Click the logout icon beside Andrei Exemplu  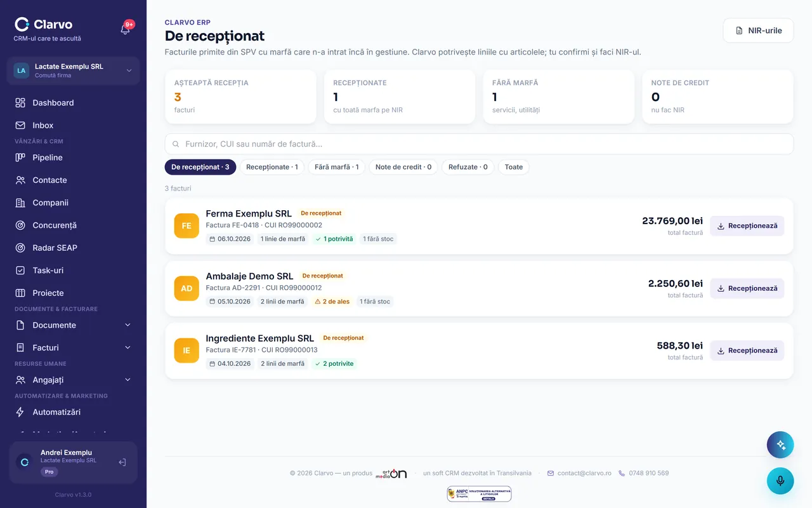pyautogui.click(x=122, y=462)
